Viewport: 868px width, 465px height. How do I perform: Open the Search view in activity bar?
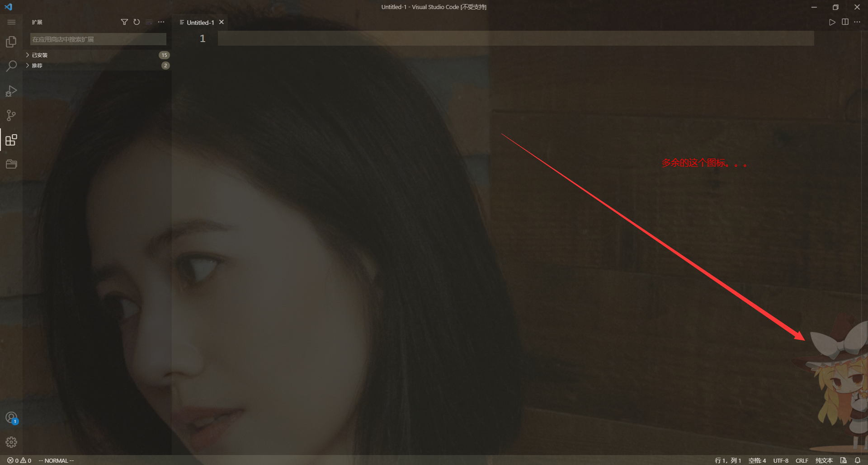[x=11, y=66]
